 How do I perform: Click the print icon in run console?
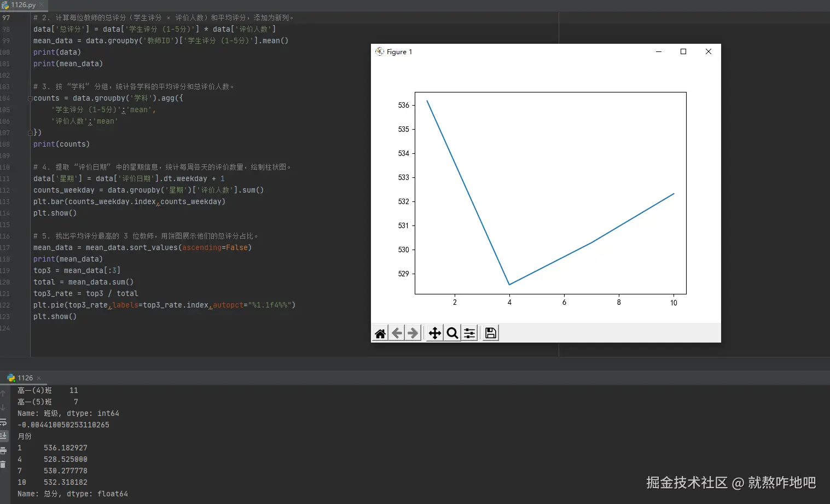point(3,450)
